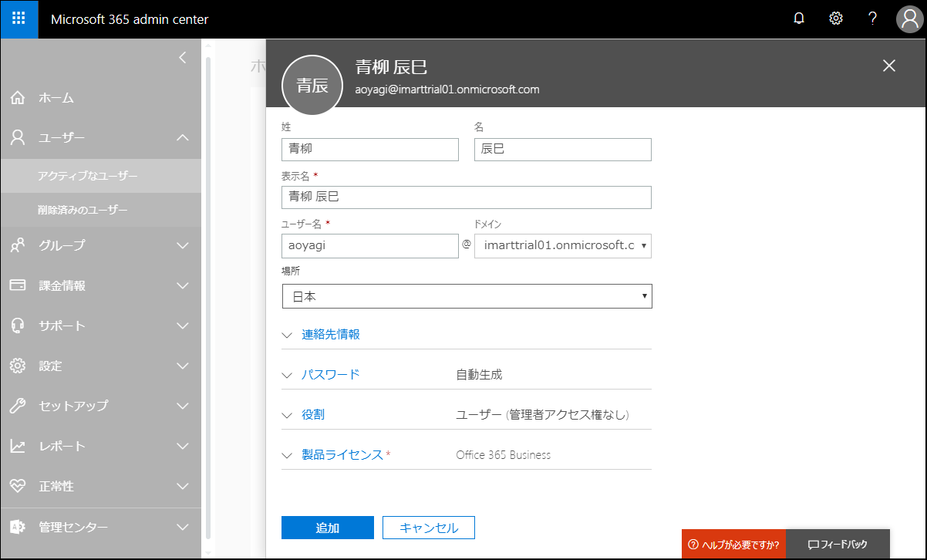Viewport: 927px width, 560px height.
Task: Click the 青辰 user avatar circle
Action: click(312, 86)
